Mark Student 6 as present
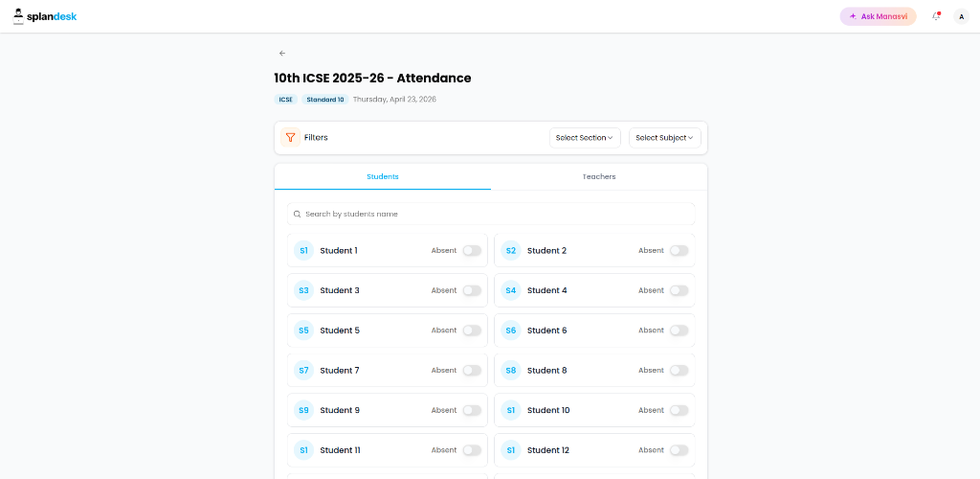Viewport: 980px width, 479px height. pos(679,331)
